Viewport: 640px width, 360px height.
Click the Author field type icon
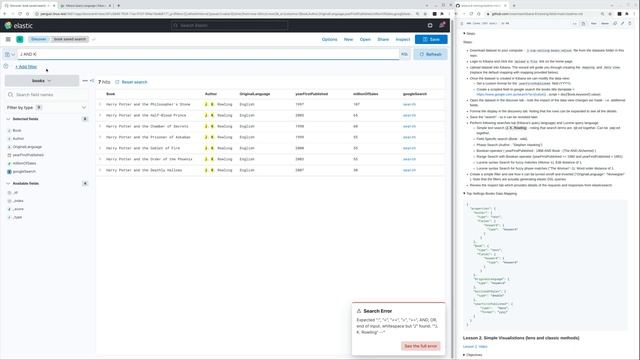pyautogui.click(x=9, y=139)
